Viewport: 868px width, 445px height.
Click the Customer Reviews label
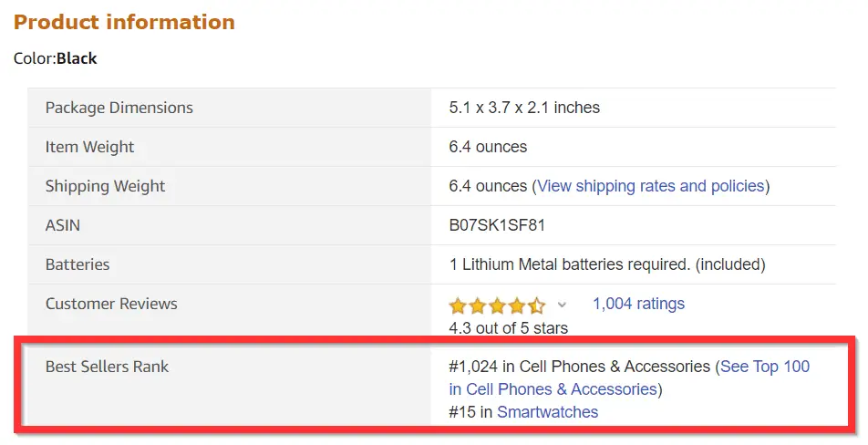111,304
